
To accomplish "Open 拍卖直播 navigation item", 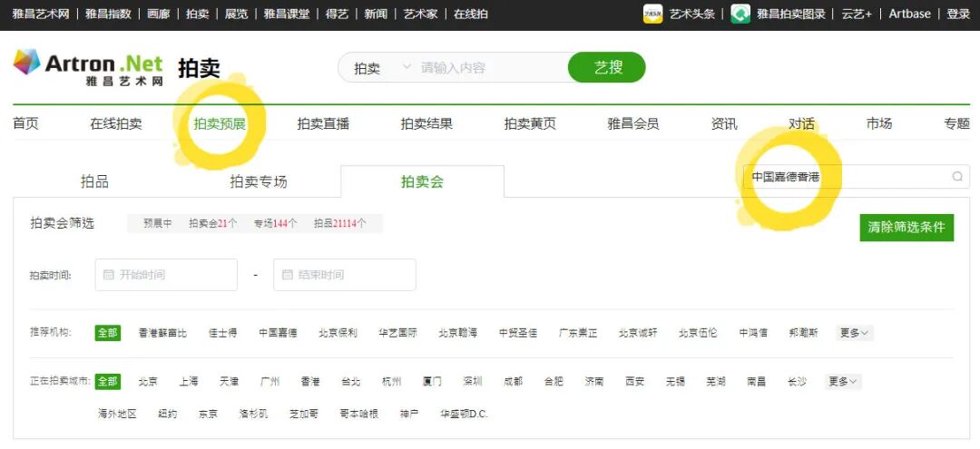I will [323, 123].
